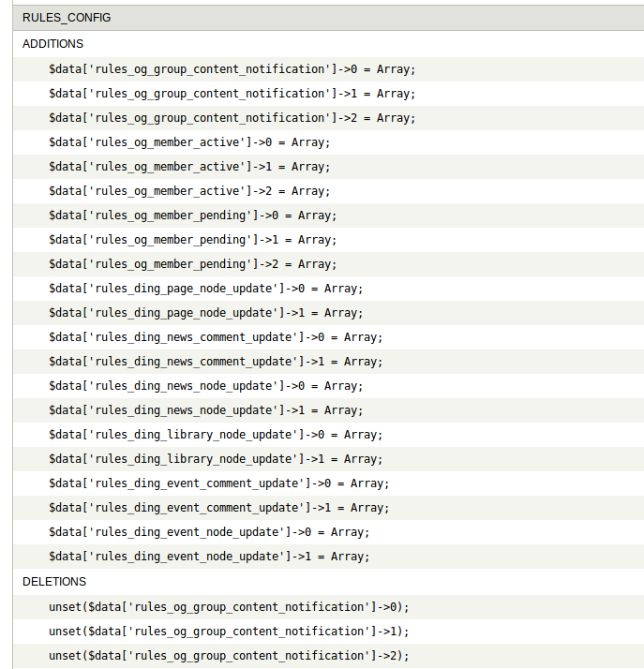Click the rules_og_group_content_notification ->0 = Array line
The width and height of the screenshot is (644, 669).
[x=232, y=69]
